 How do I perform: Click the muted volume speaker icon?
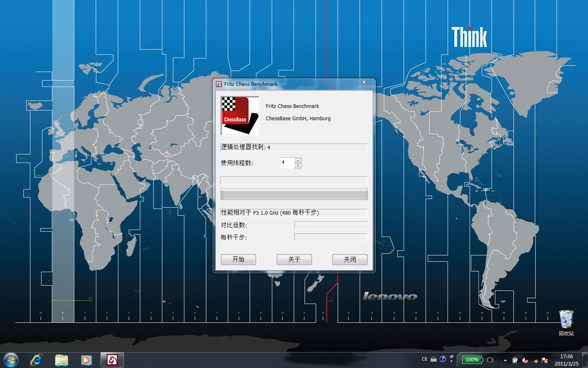[x=525, y=360]
